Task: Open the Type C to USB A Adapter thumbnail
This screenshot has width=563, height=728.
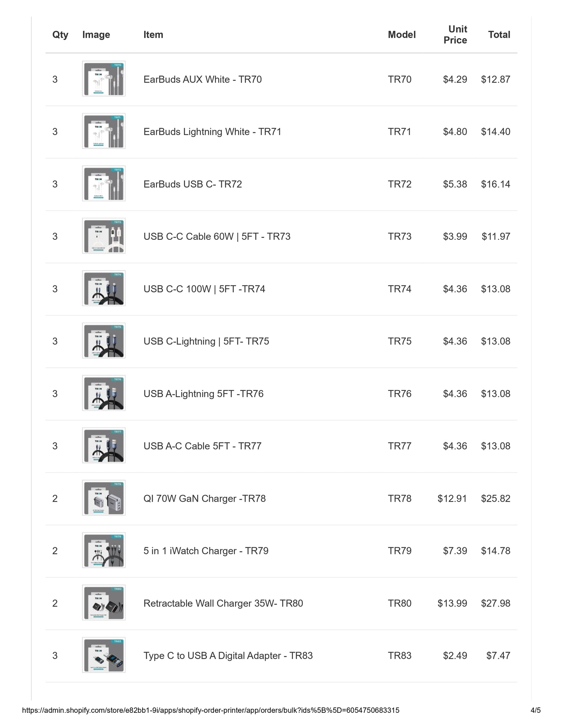Action: [x=104, y=655]
